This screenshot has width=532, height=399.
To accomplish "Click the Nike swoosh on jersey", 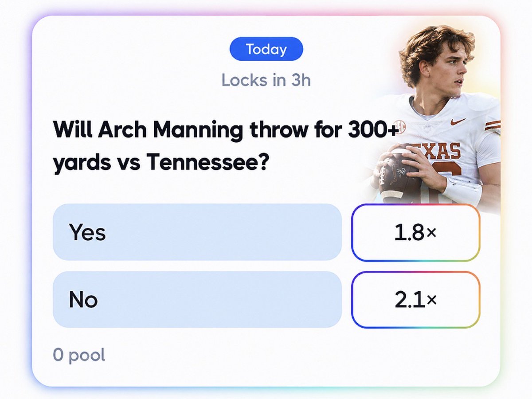I will tap(458, 121).
